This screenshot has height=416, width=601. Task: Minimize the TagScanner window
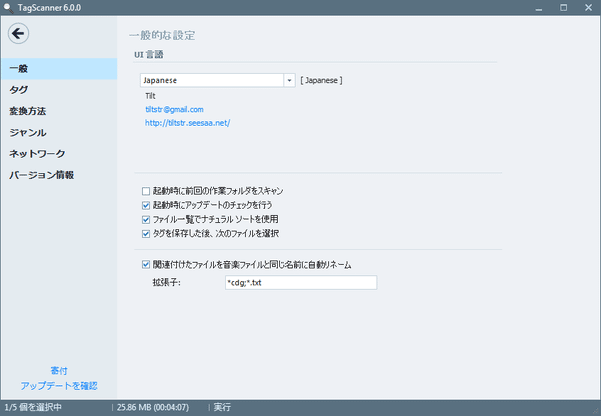point(539,8)
